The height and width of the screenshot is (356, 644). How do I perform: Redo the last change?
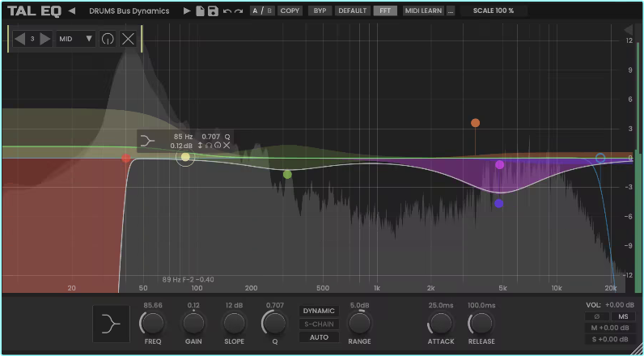239,11
